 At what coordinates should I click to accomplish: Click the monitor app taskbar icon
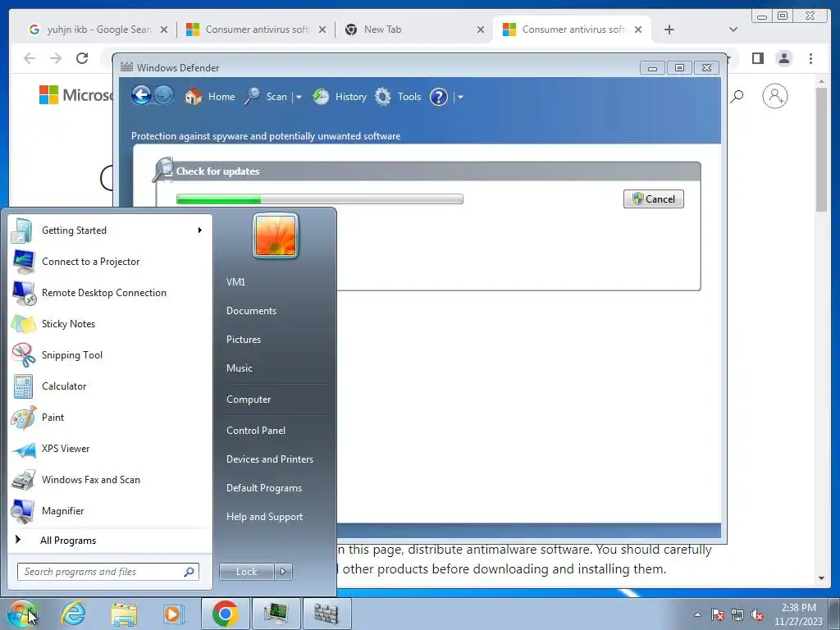click(x=276, y=614)
